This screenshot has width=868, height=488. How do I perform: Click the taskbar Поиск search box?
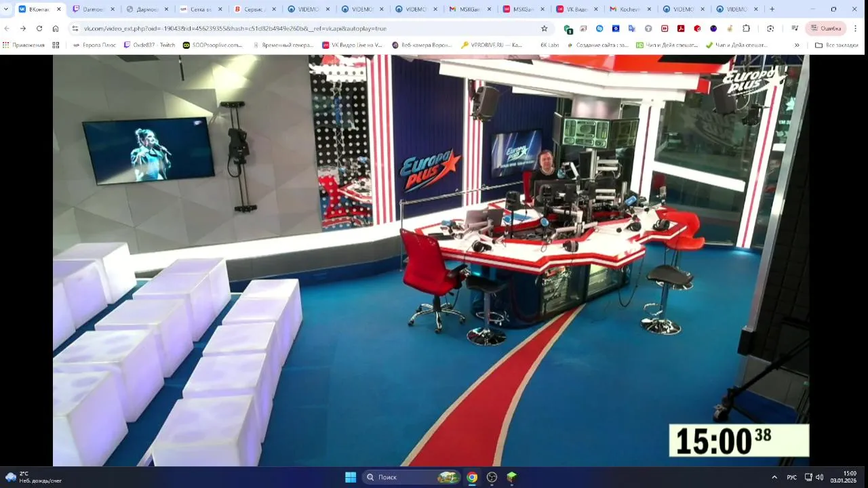(412, 477)
